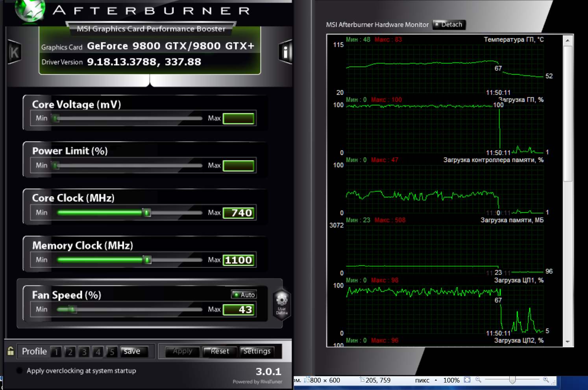This screenshot has height=390, width=588.
Task: Load profile slot 1
Action: [56, 351]
